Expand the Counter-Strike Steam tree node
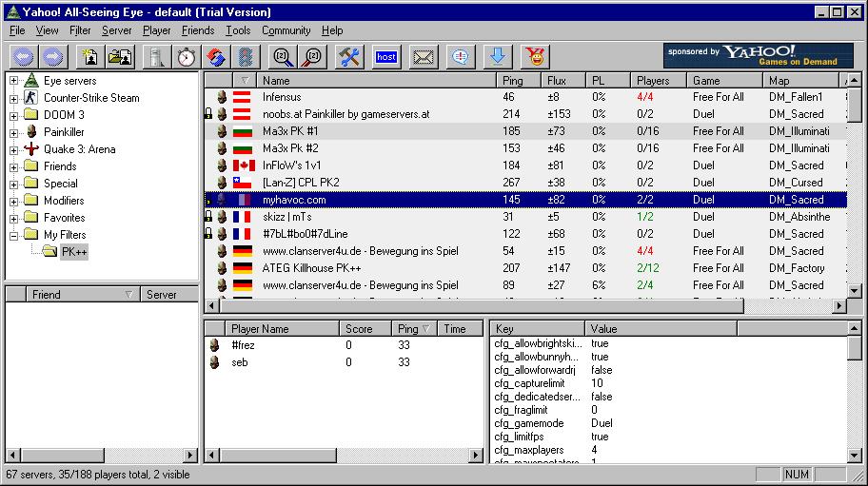 click(14, 99)
